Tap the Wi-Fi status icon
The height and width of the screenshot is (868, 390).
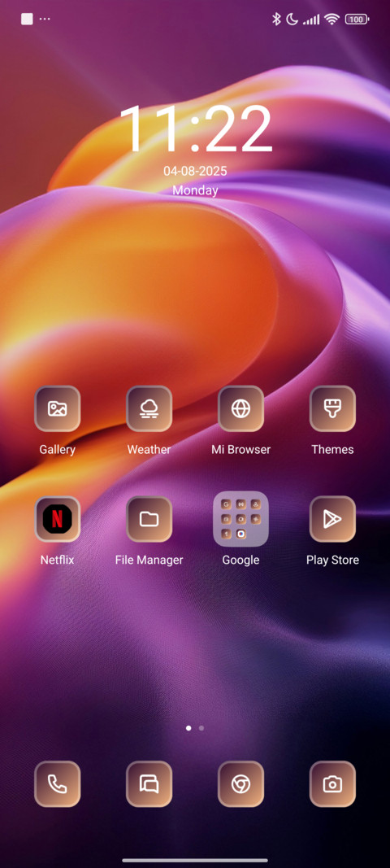[x=331, y=20]
